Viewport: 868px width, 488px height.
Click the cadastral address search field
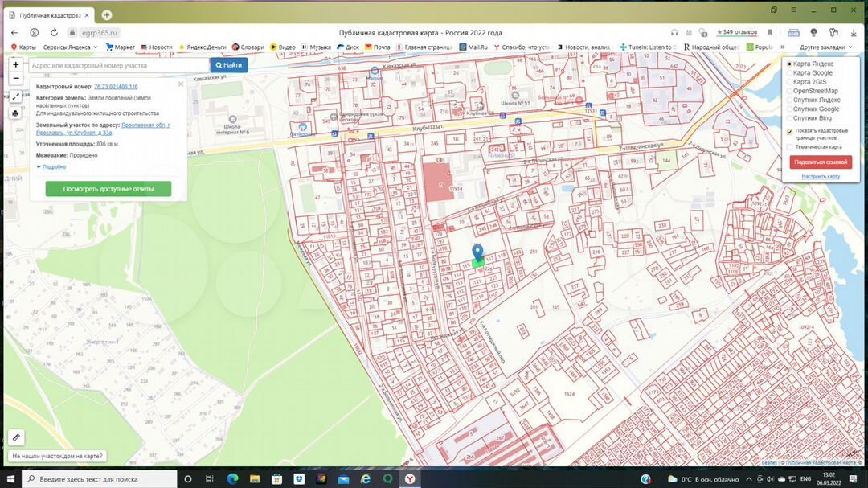click(118, 65)
